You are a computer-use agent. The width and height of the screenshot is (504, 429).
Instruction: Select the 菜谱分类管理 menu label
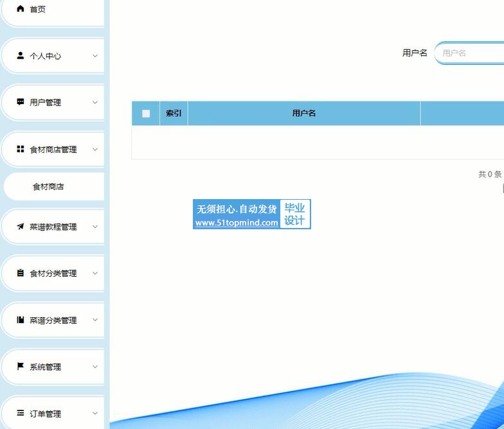tap(53, 320)
